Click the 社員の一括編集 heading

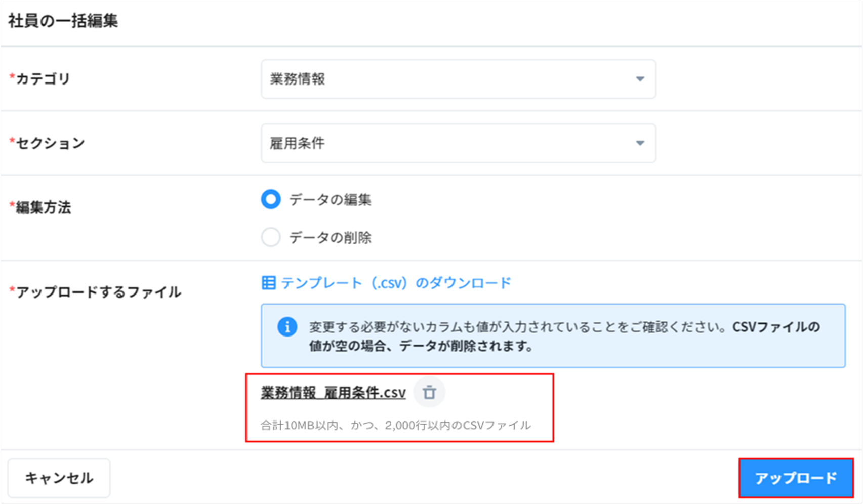coord(63,21)
